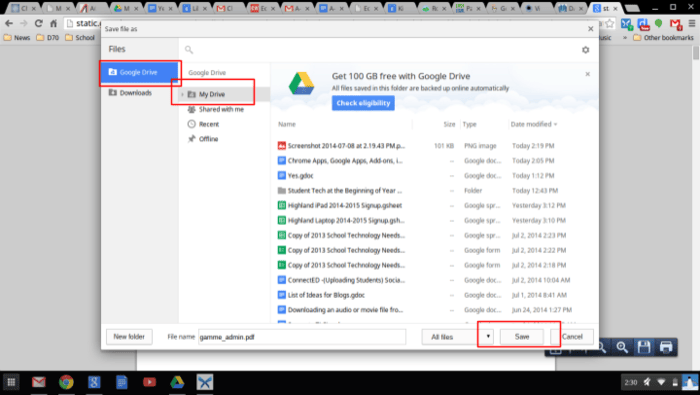Open the Google Drive shelf icon
This screenshot has height=395, width=700.
point(177,382)
